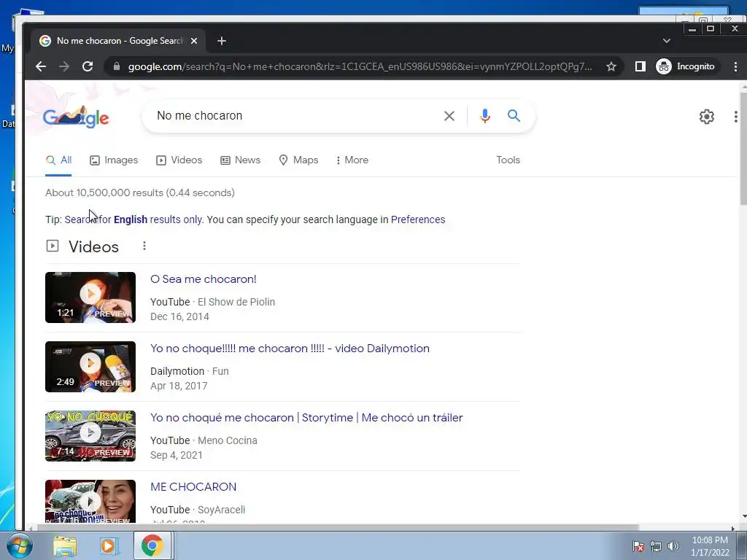Open the Preferences link
Image resolution: width=747 pixels, height=560 pixels.
418,219
